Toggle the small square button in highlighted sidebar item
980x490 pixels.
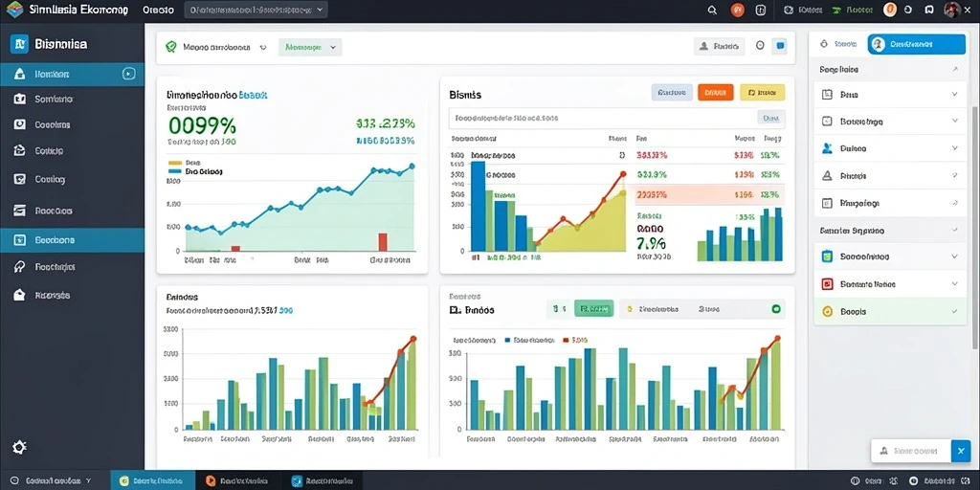coord(128,74)
